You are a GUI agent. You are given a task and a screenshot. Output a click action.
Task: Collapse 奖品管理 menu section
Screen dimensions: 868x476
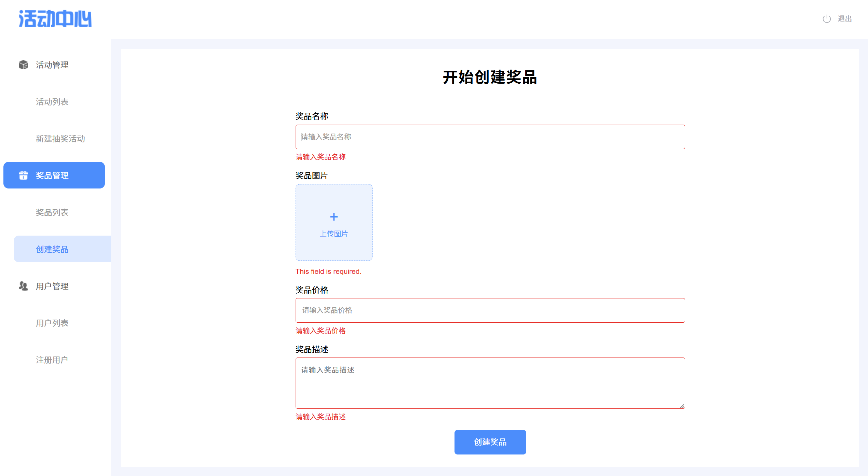(52, 176)
